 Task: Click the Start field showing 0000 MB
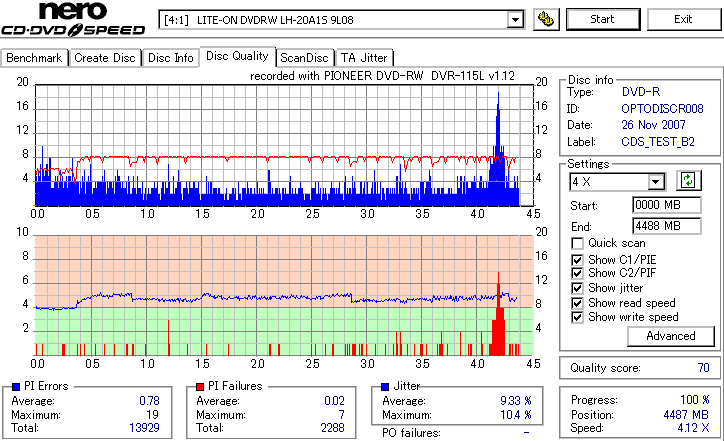[x=666, y=205]
